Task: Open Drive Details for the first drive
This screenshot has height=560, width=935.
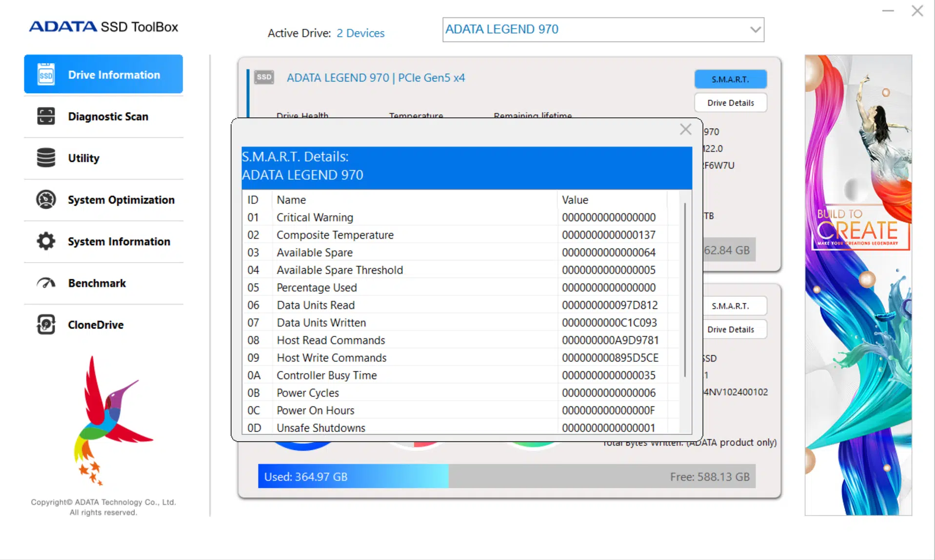Action: (x=730, y=103)
